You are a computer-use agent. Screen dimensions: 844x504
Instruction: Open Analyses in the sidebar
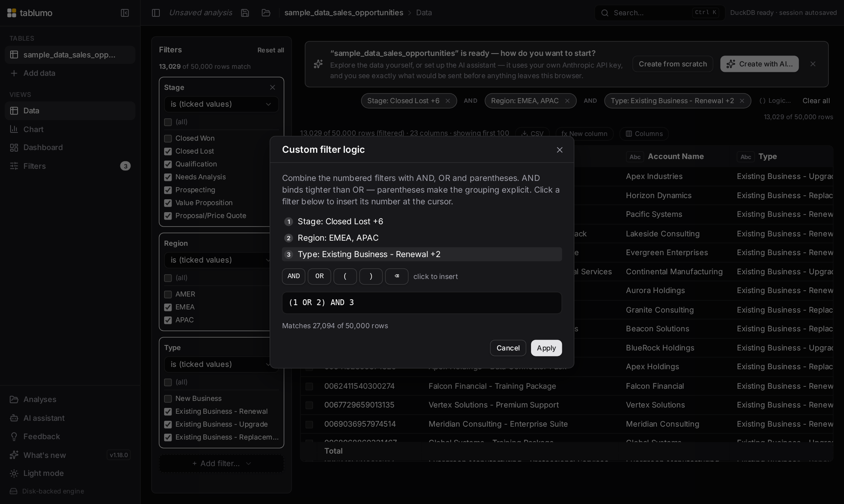(x=70, y=399)
